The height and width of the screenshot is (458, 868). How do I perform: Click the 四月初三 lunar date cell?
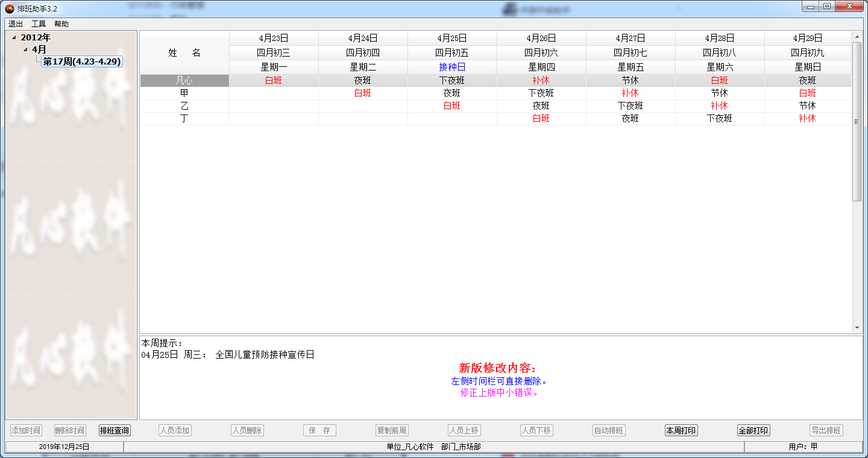coord(274,52)
